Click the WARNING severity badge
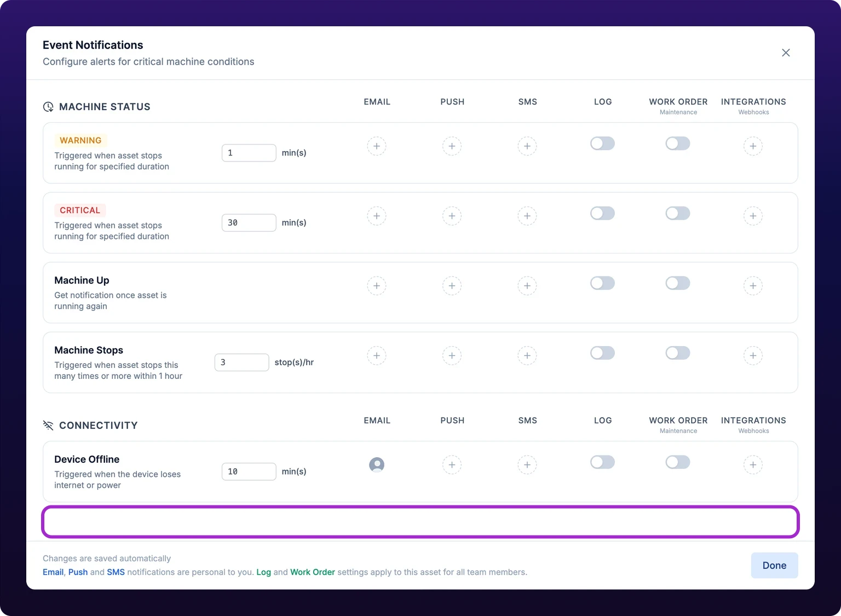The width and height of the screenshot is (841, 616). (80, 141)
